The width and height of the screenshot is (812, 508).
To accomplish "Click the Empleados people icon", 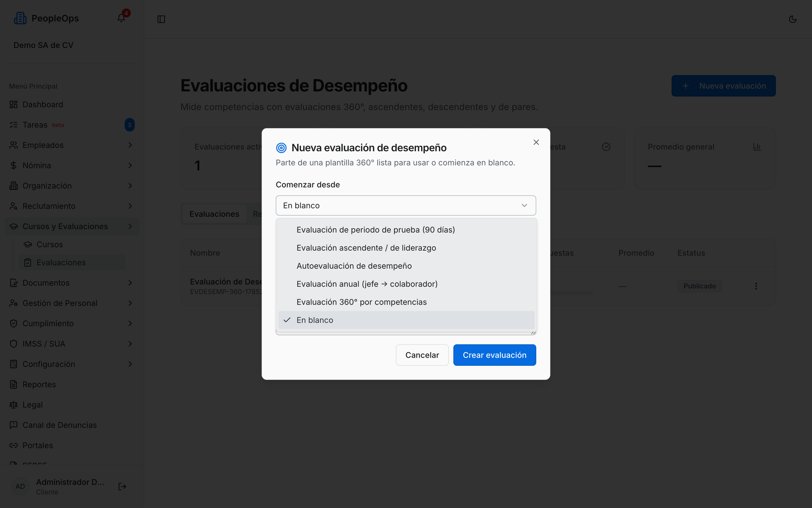I will pyautogui.click(x=14, y=145).
